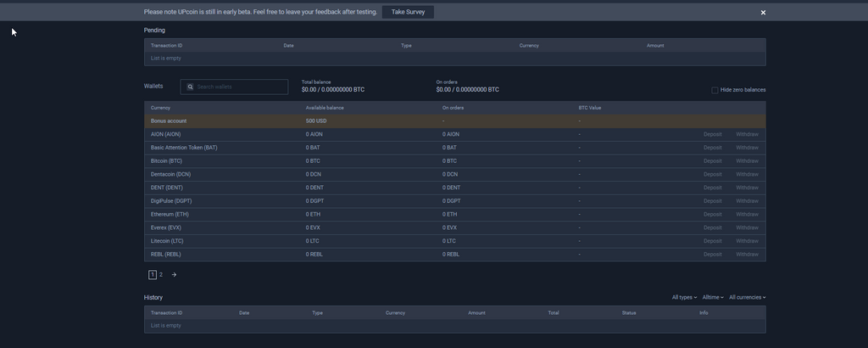Click the search magnifier icon in wallets
This screenshot has width=868, height=348.
pos(191,87)
